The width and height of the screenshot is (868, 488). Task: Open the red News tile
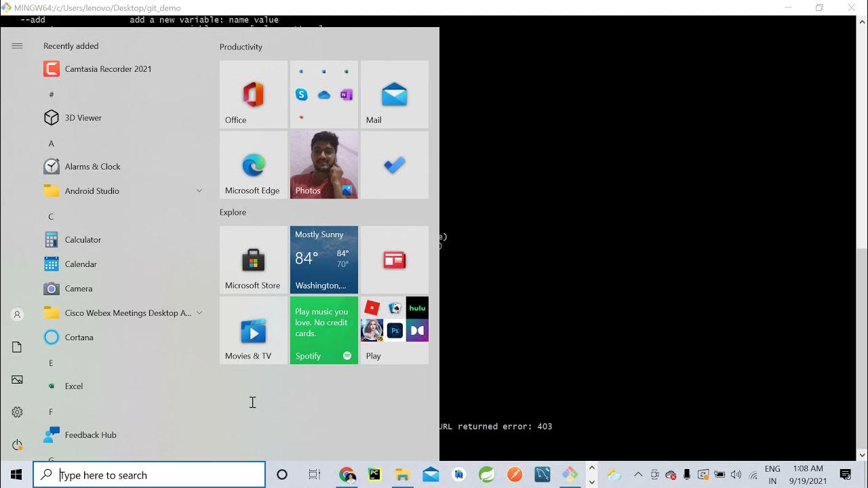pos(395,260)
